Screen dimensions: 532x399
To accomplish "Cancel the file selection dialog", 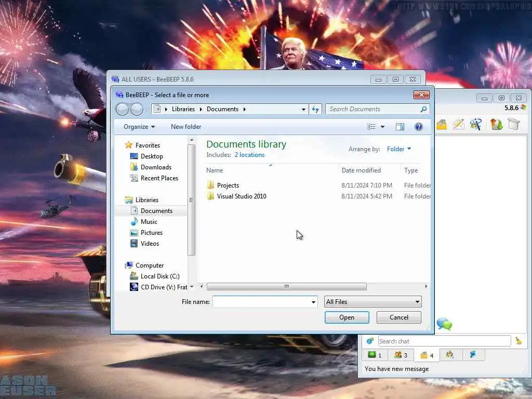I will [399, 317].
